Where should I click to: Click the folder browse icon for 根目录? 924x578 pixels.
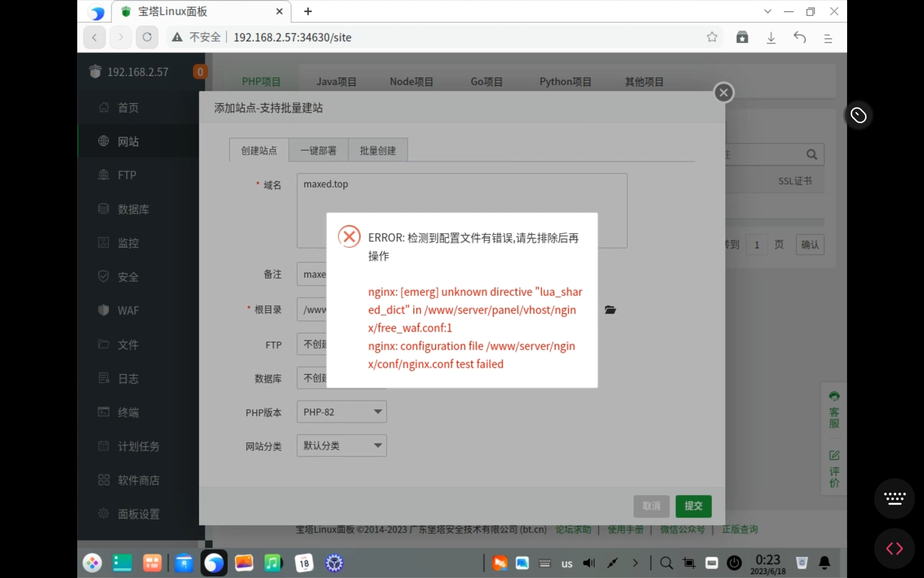pos(610,310)
